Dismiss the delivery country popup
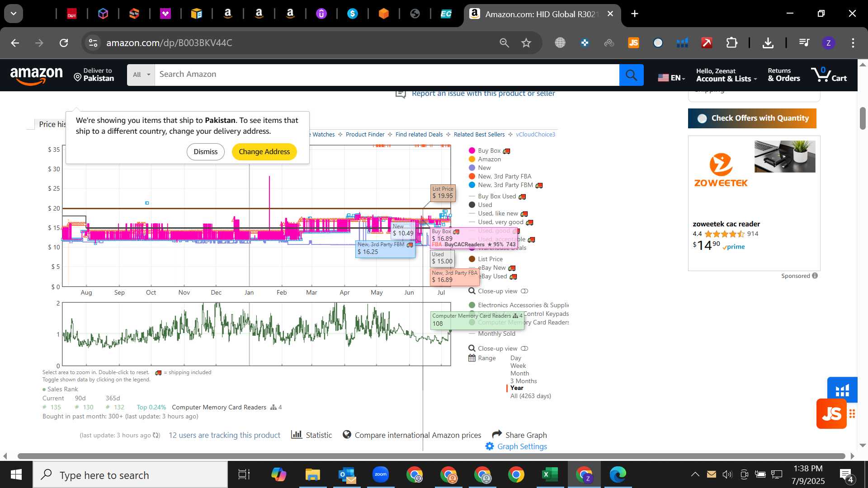This screenshot has height=488, width=868. point(205,152)
